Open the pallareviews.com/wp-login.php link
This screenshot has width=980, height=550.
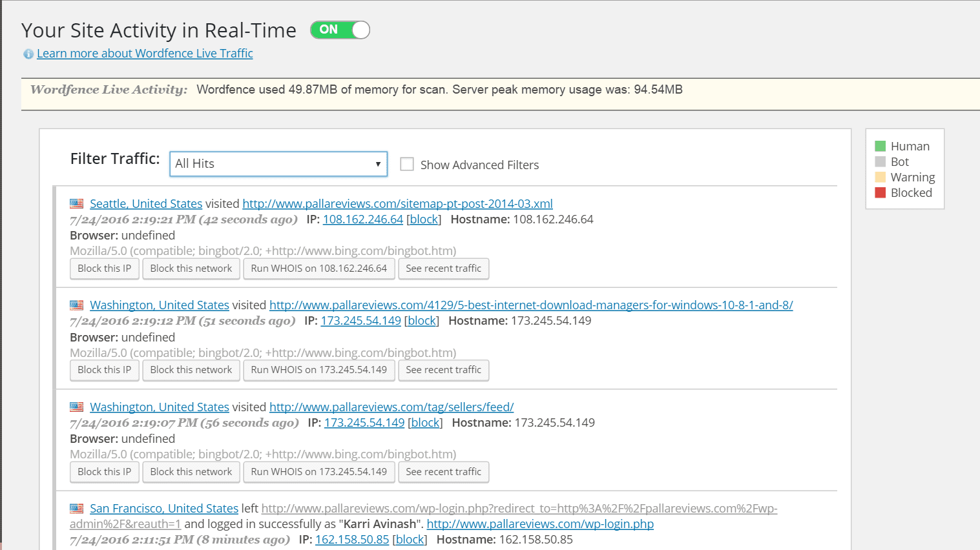click(540, 524)
